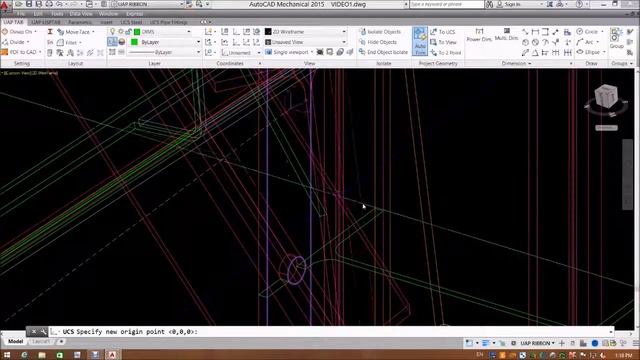Click the Hide Objects tool

point(378,42)
